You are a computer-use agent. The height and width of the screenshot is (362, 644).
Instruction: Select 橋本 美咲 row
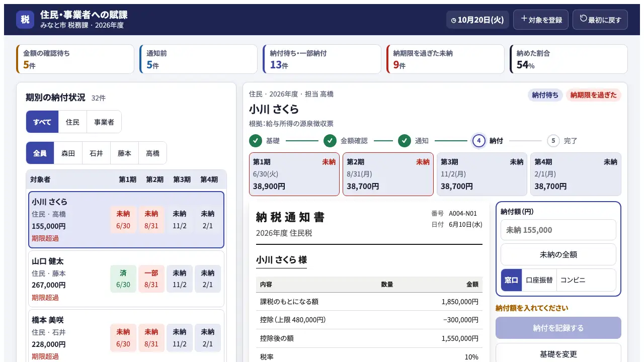click(x=126, y=336)
